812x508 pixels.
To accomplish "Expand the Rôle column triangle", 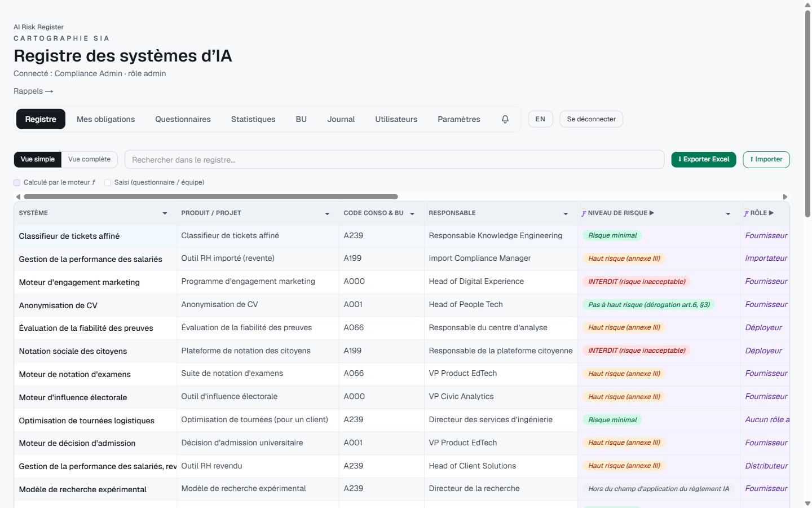I will point(771,213).
